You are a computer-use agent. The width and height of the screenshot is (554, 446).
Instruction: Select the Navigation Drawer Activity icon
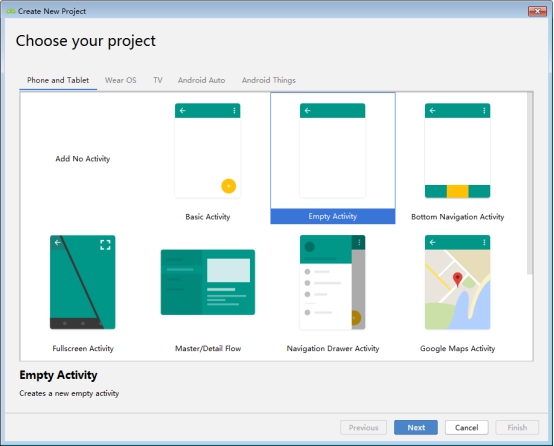332,282
